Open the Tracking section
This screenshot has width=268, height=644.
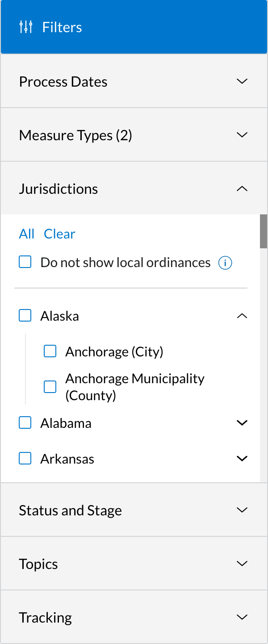(242, 617)
